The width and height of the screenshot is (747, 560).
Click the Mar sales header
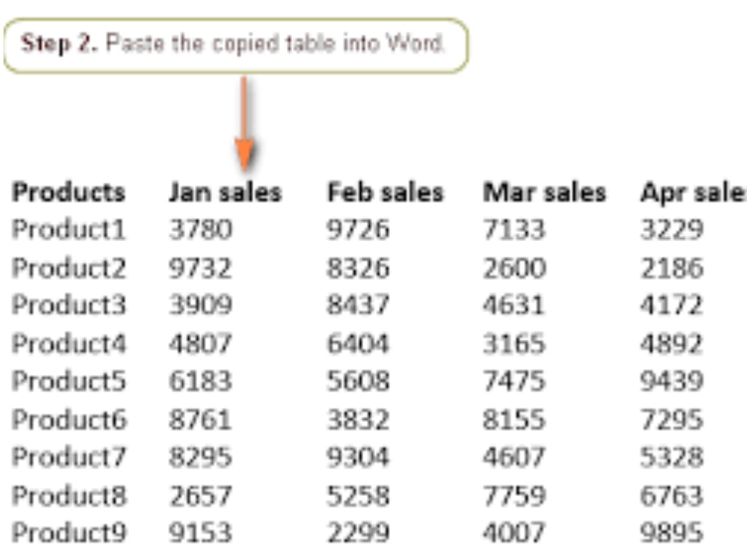[x=544, y=193]
